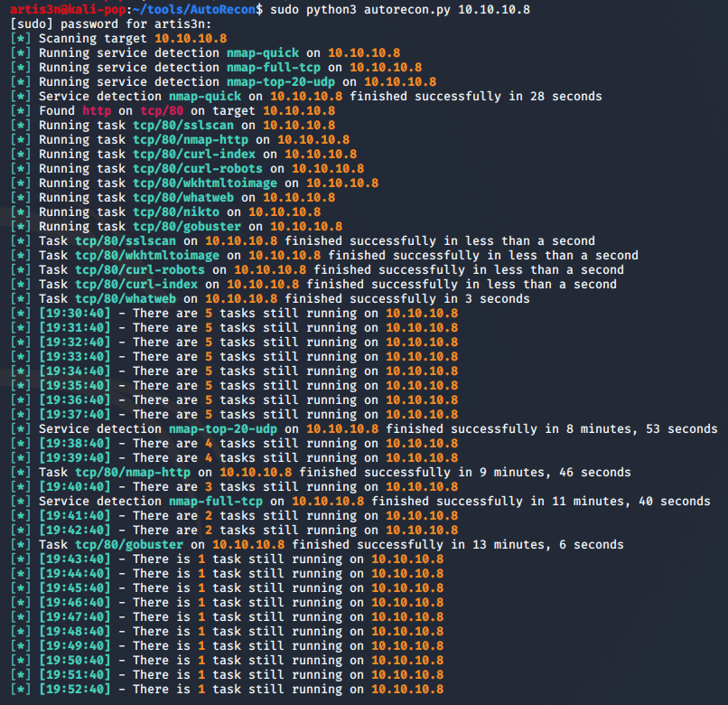This screenshot has width=728, height=705.
Task: Click the '[19:44:40]' timestamp
Action: (x=75, y=573)
